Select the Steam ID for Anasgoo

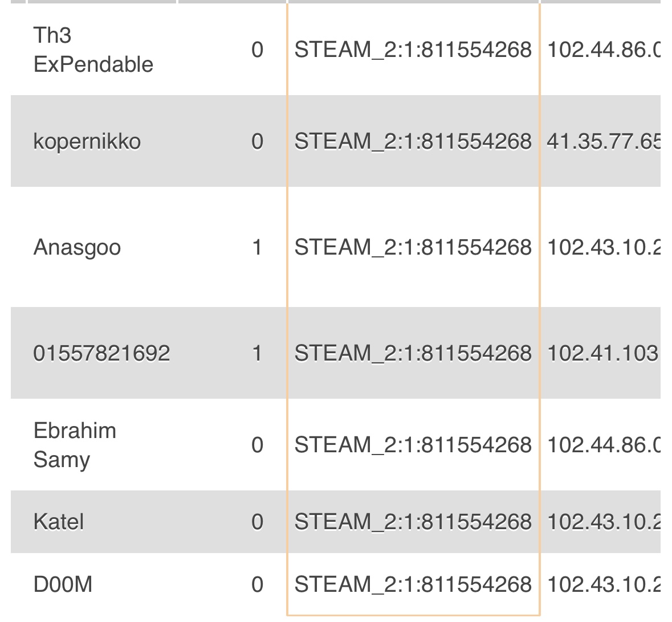tap(413, 247)
